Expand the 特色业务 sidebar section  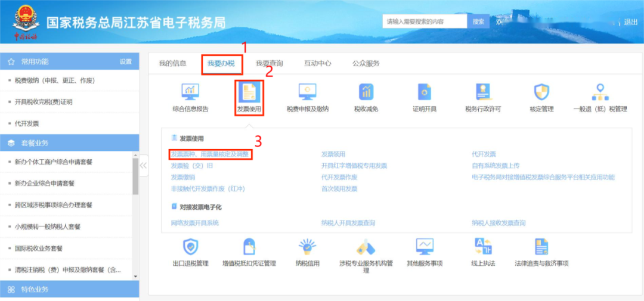[69, 290]
